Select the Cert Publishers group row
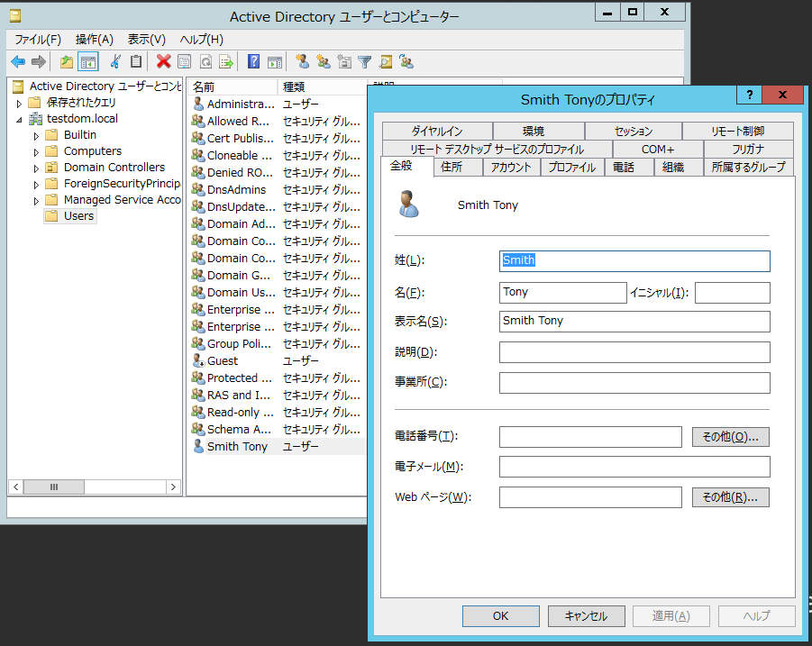This screenshot has height=646, width=812. (276, 139)
